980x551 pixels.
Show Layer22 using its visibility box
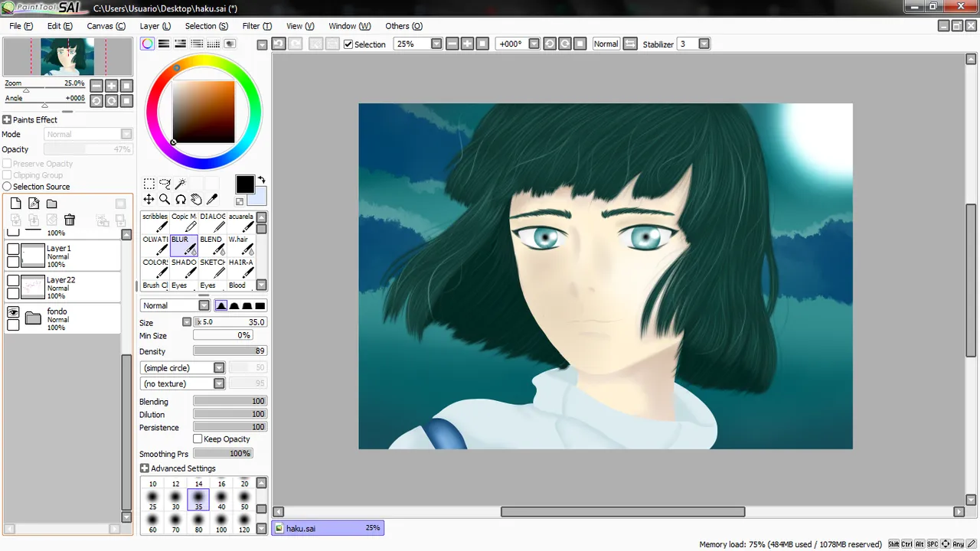[x=13, y=281]
